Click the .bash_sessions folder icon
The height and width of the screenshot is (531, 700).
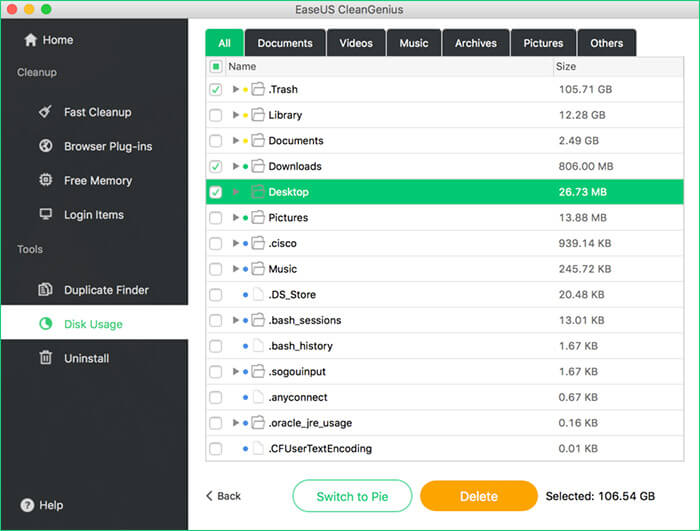pos(258,320)
